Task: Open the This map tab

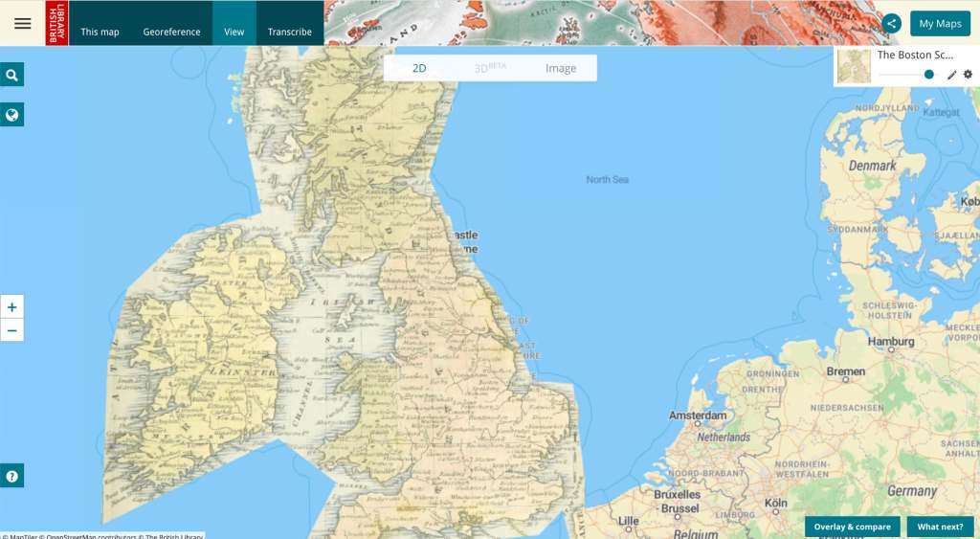Action: click(x=100, y=32)
